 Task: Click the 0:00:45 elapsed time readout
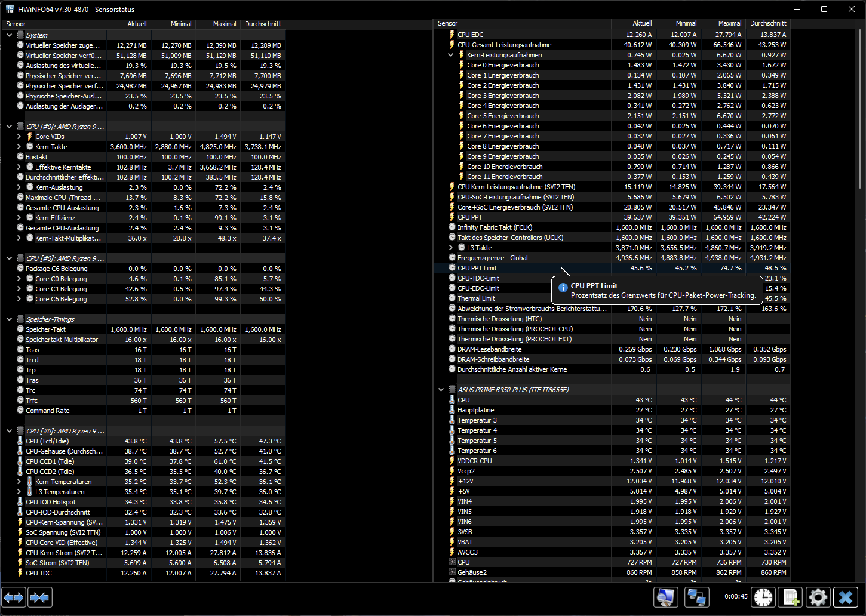click(x=736, y=596)
